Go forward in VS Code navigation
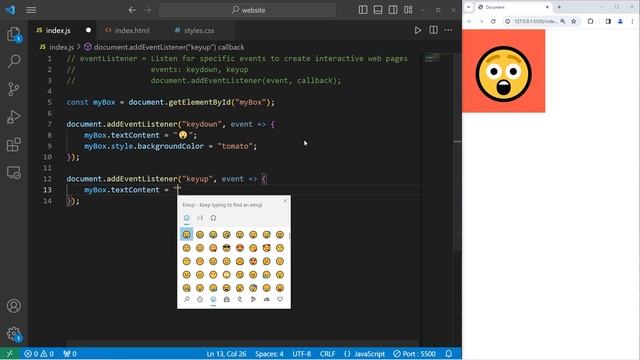The image size is (640, 360). tap(148, 10)
